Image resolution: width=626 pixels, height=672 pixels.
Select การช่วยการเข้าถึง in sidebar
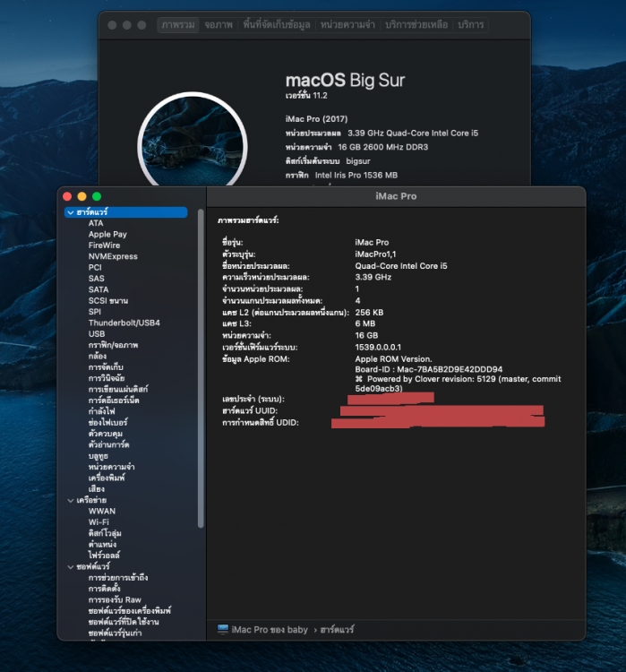pos(118,578)
